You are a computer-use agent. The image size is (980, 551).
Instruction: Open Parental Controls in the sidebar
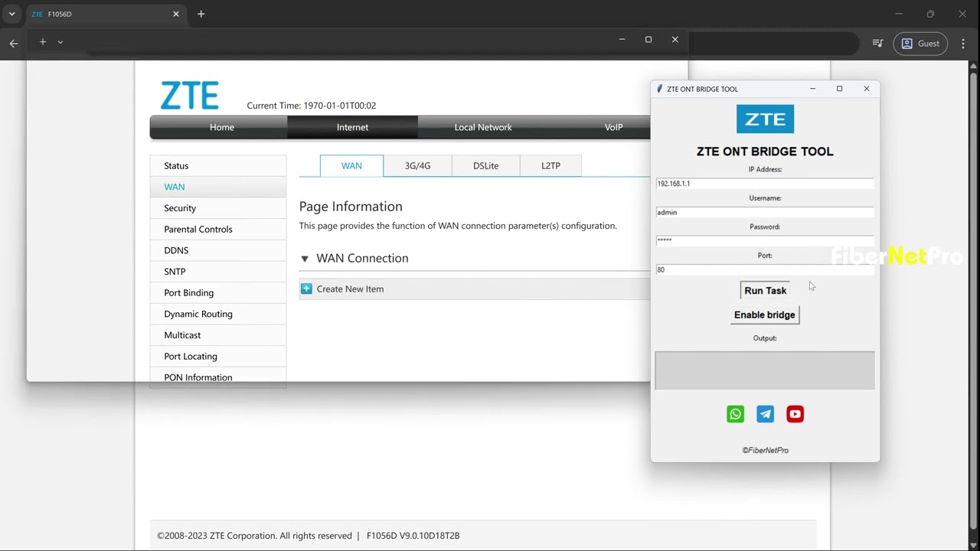[218, 230]
